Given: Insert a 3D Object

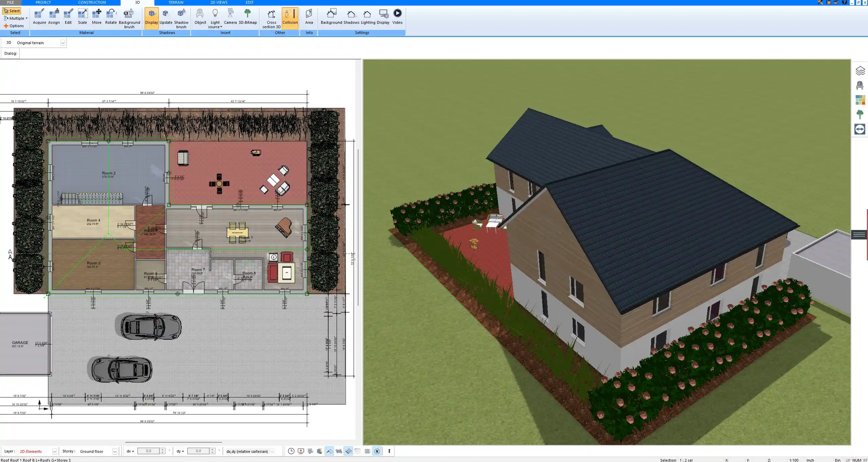Looking at the screenshot, I should point(200,17).
